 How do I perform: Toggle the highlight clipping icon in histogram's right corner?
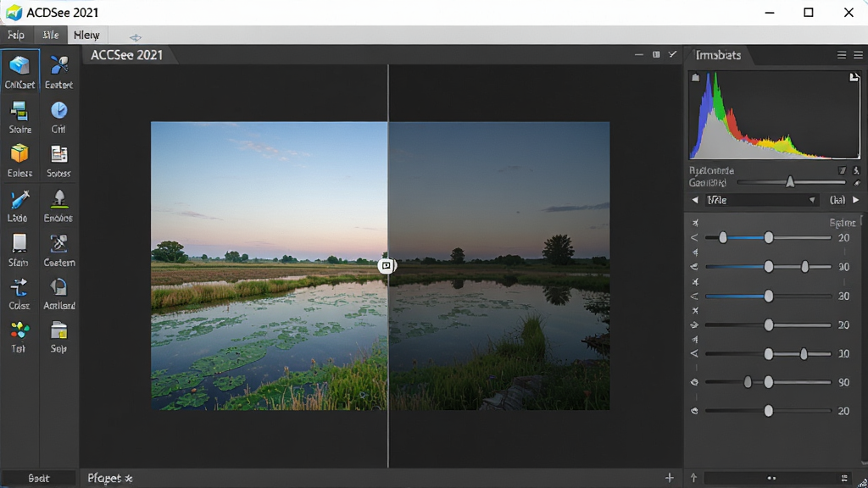854,77
